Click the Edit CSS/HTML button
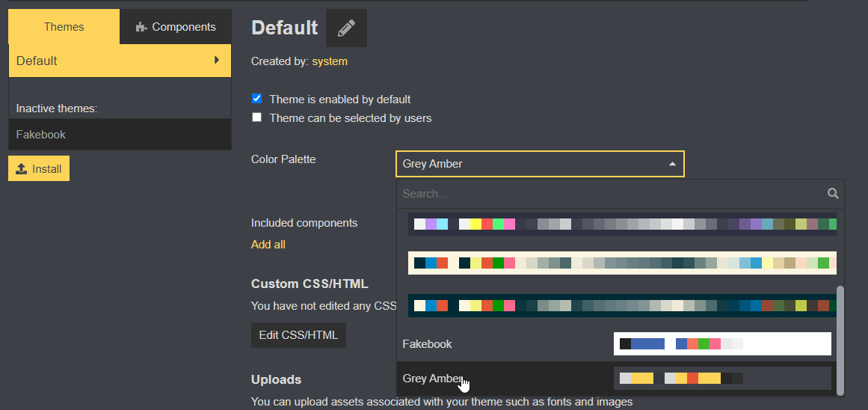Image resolution: width=868 pixels, height=410 pixels. 298,335
